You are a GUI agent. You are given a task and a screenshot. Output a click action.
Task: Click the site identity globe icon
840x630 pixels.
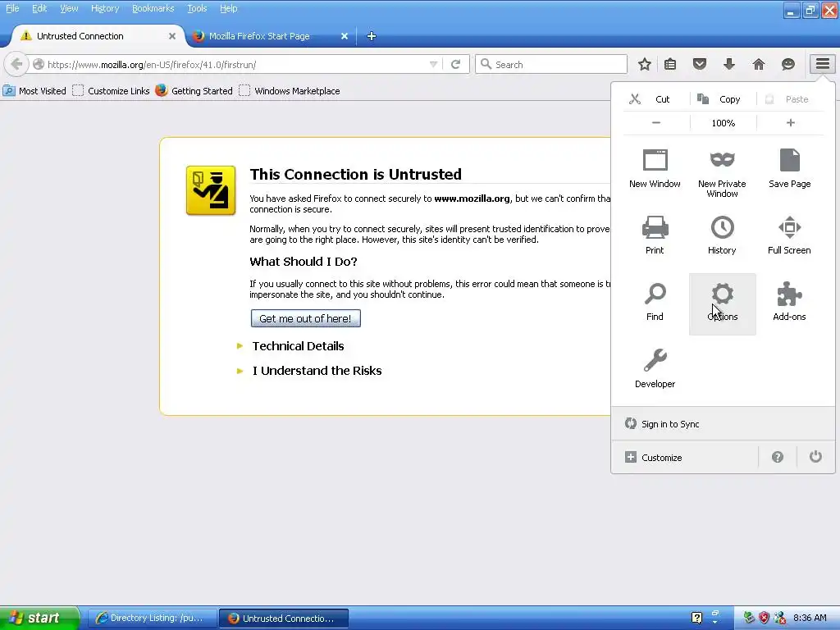[x=38, y=64]
